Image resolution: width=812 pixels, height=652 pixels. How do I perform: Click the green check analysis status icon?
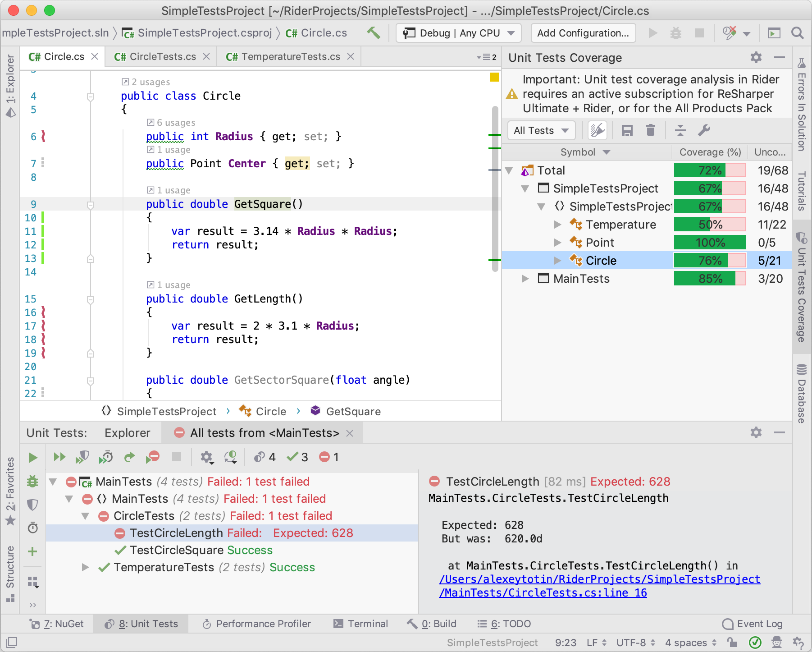[x=755, y=642]
